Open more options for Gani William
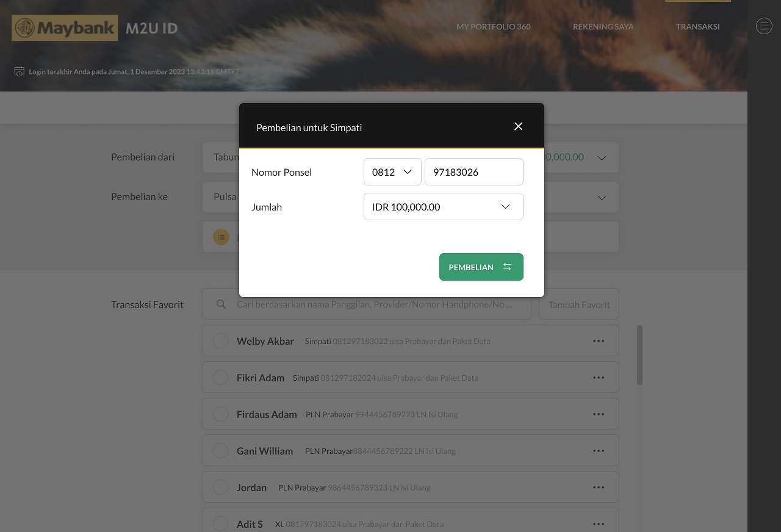 tap(599, 451)
